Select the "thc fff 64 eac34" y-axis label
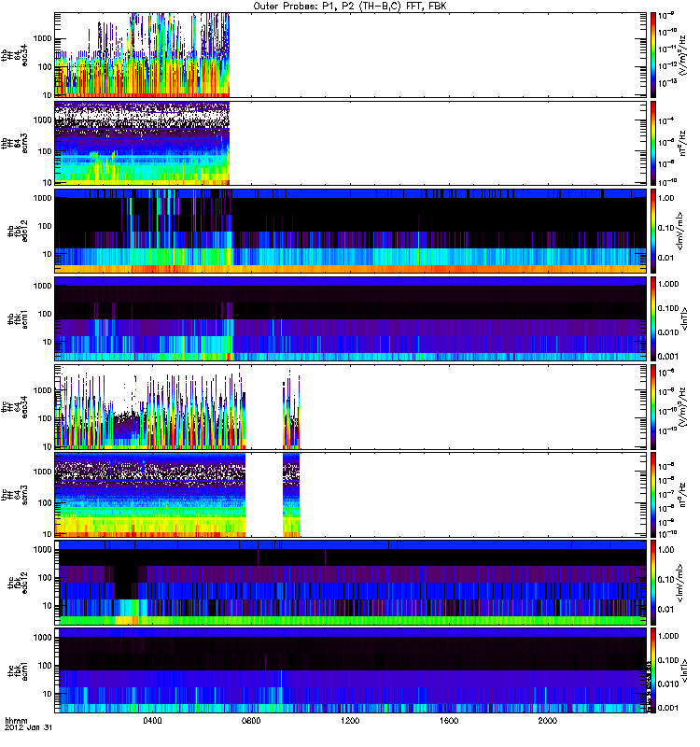 tap(15, 407)
